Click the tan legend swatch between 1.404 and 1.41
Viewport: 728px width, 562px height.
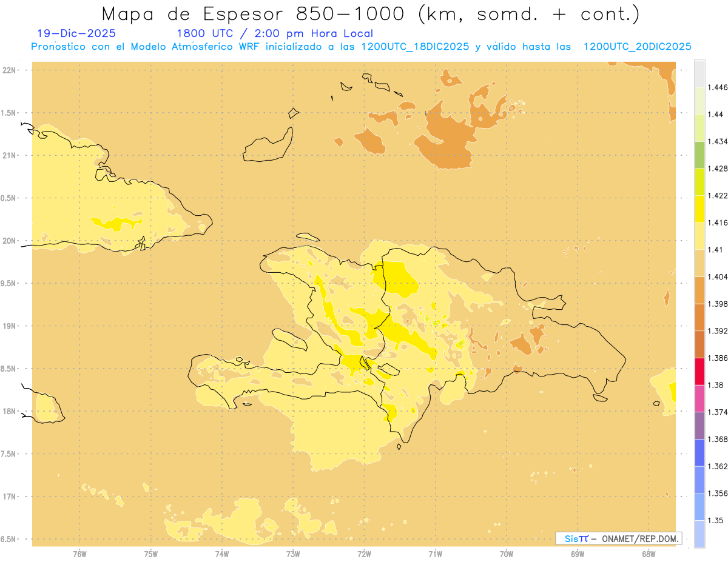point(699,263)
